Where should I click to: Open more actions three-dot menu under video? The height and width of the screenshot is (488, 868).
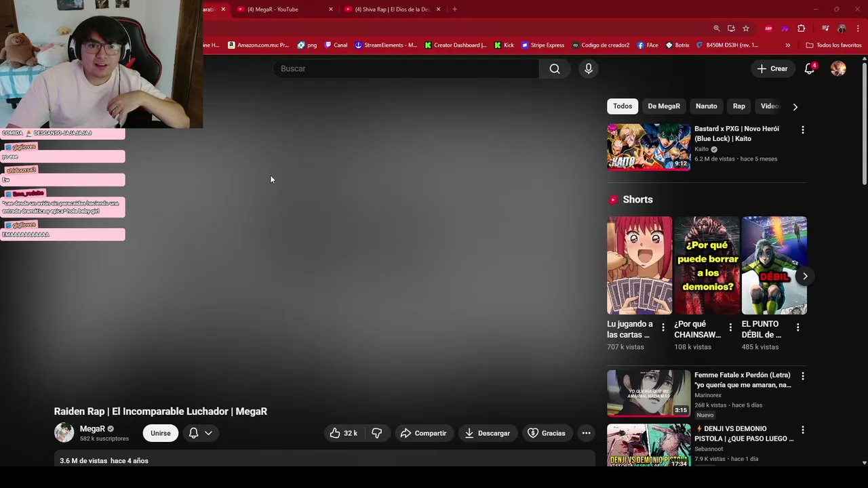586,433
